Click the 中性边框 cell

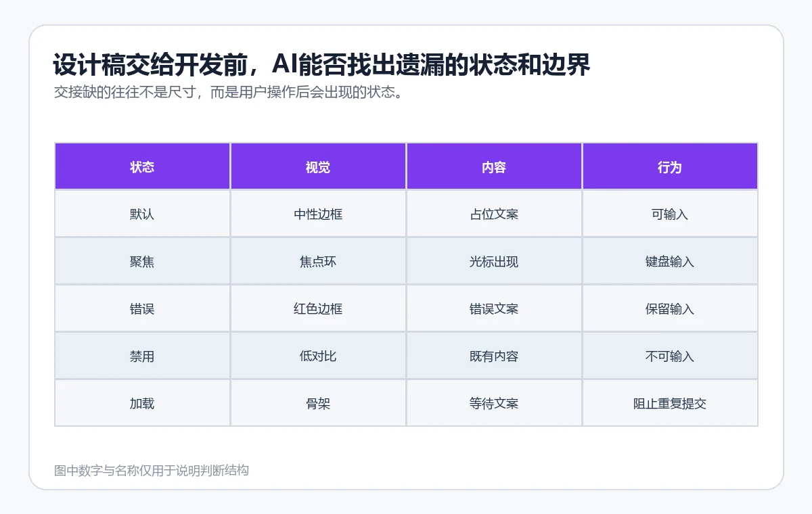pos(318,214)
